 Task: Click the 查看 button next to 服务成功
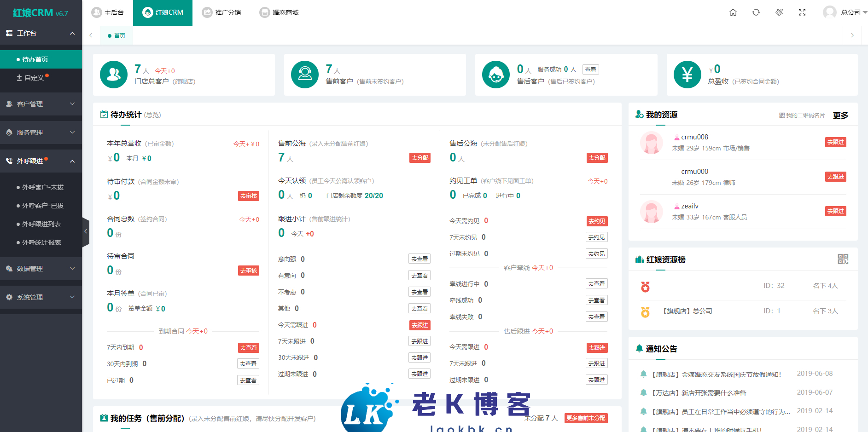click(x=590, y=69)
